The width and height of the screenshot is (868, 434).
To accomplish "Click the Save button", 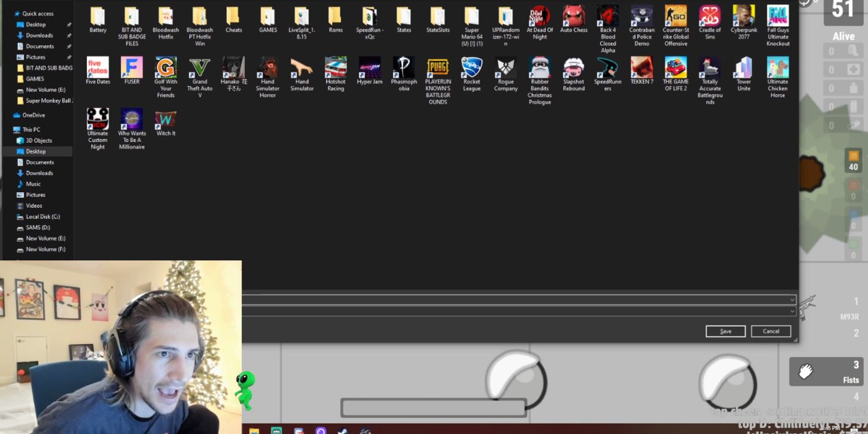I will point(725,331).
